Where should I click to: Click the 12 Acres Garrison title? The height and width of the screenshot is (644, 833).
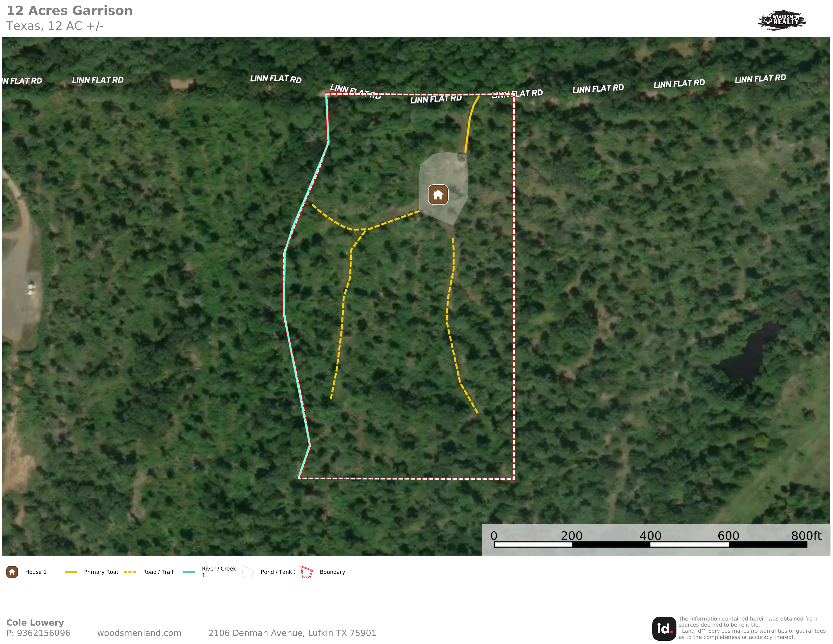tap(70, 11)
